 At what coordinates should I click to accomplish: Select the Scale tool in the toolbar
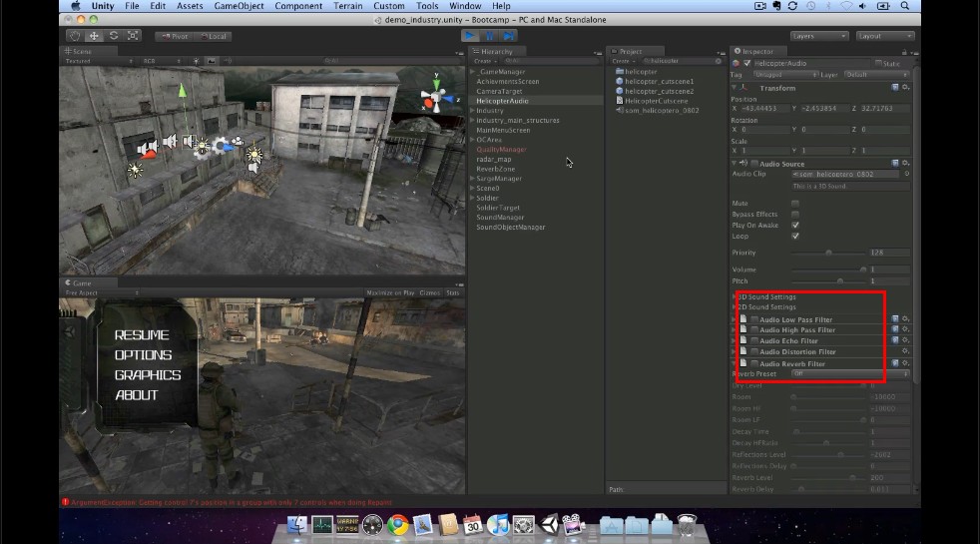pyautogui.click(x=133, y=36)
